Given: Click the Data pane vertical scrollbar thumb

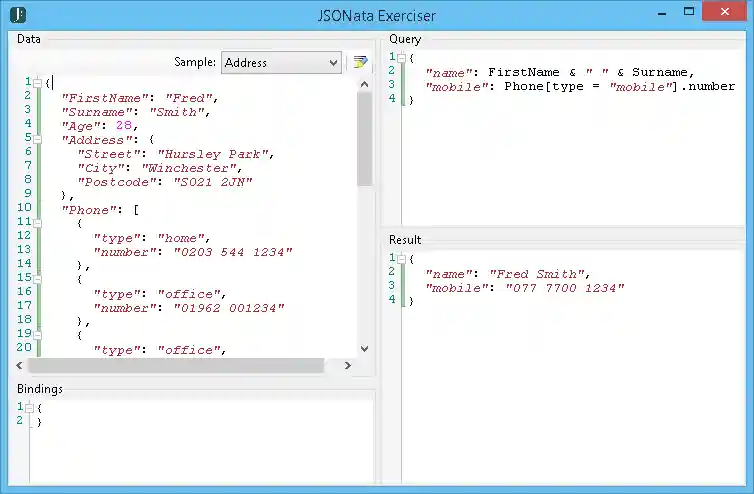Looking at the screenshot, I should tap(364, 139).
